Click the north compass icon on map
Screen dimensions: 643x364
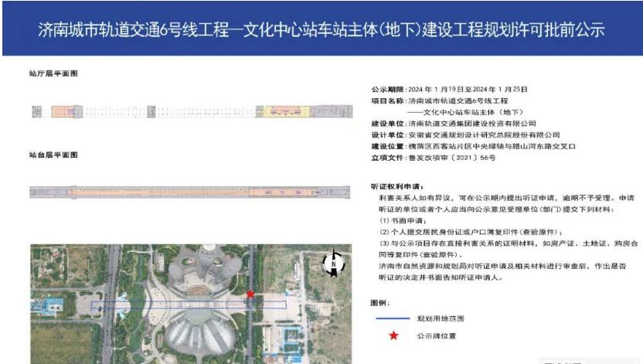(x=332, y=264)
